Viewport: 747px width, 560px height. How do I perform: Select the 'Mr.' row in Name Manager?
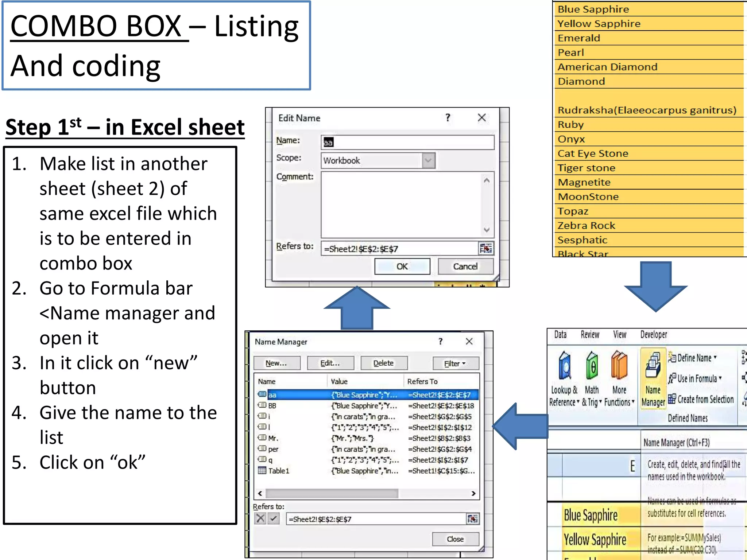point(367,438)
